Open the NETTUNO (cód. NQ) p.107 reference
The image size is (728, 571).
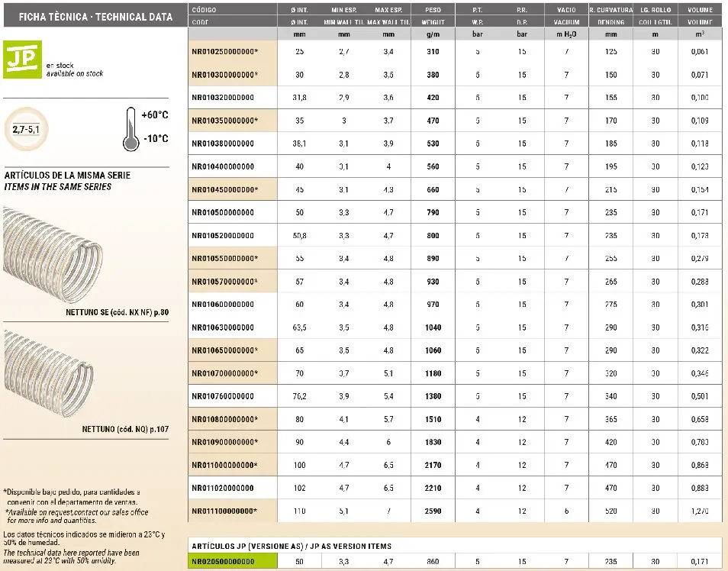tap(125, 429)
